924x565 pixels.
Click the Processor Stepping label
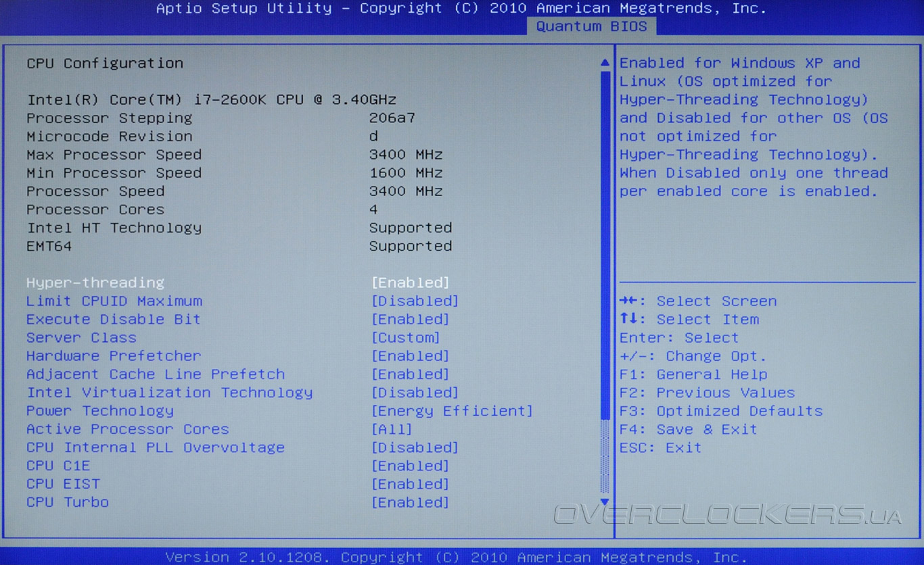(110, 118)
